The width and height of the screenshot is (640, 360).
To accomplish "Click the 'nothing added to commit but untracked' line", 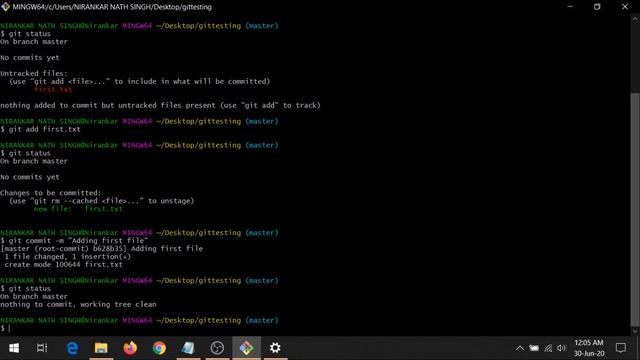I will (160, 105).
